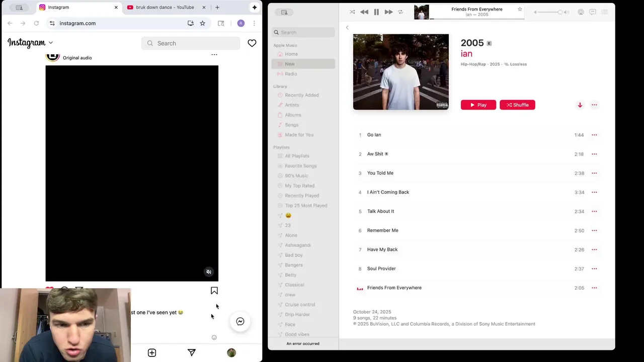
Task: Select track I Ain't Coming Back
Action: pyautogui.click(x=477, y=192)
